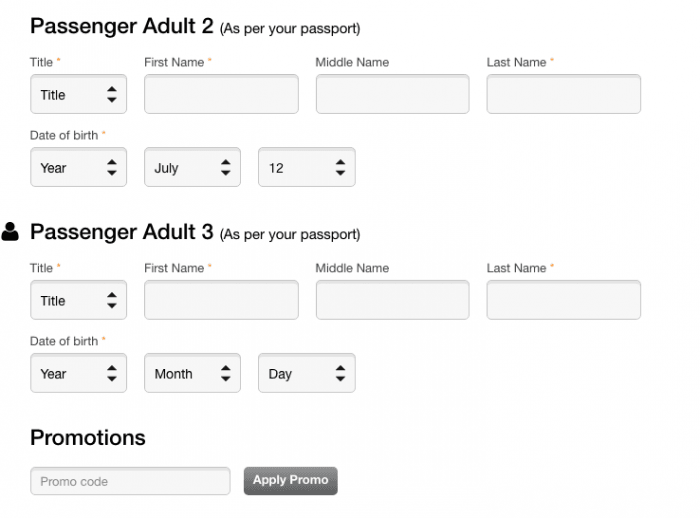
Task: Click the Promo code input field
Action: pyautogui.click(x=130, y=481)
